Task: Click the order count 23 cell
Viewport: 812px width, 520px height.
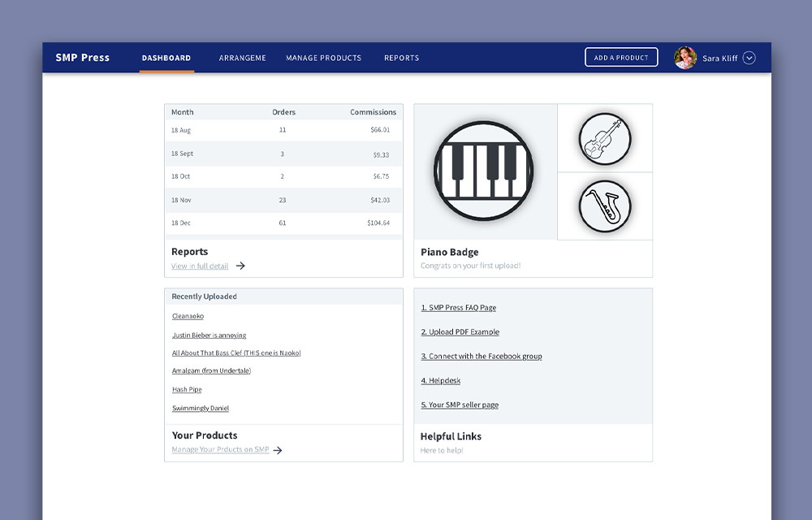Action: [x=283, y=200]
